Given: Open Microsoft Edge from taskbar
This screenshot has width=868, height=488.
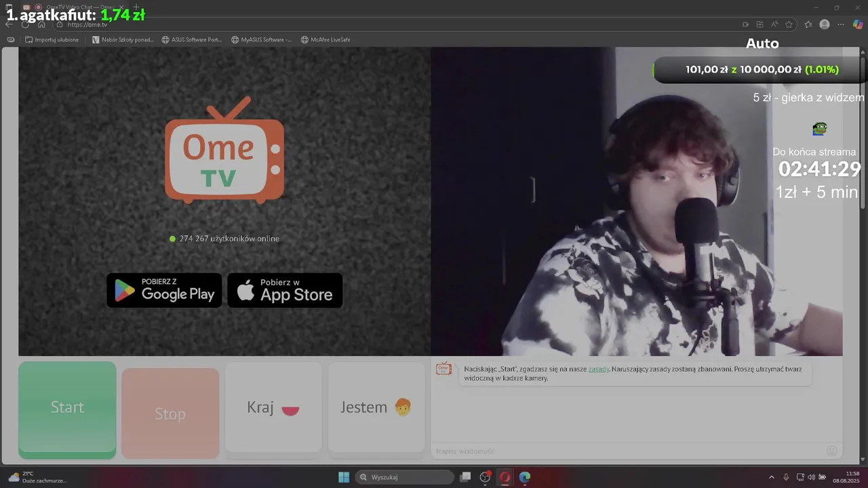Looking at the screenshot, I should click(x=525, y=477).
